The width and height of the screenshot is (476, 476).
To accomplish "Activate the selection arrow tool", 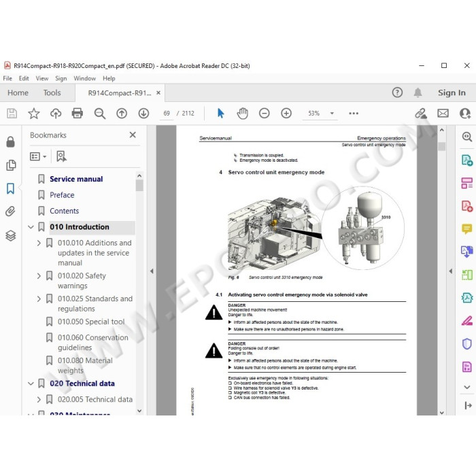I will (221, 114).
